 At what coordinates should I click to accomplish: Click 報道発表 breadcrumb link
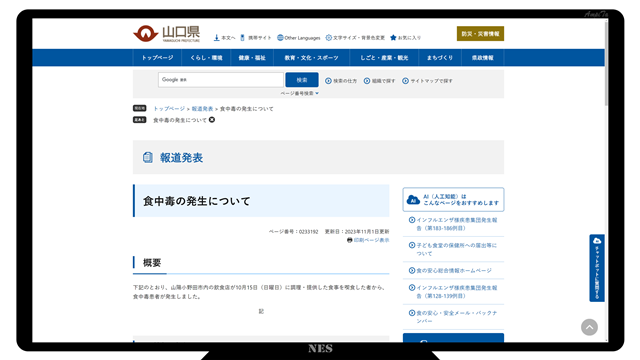coord(202,109)
